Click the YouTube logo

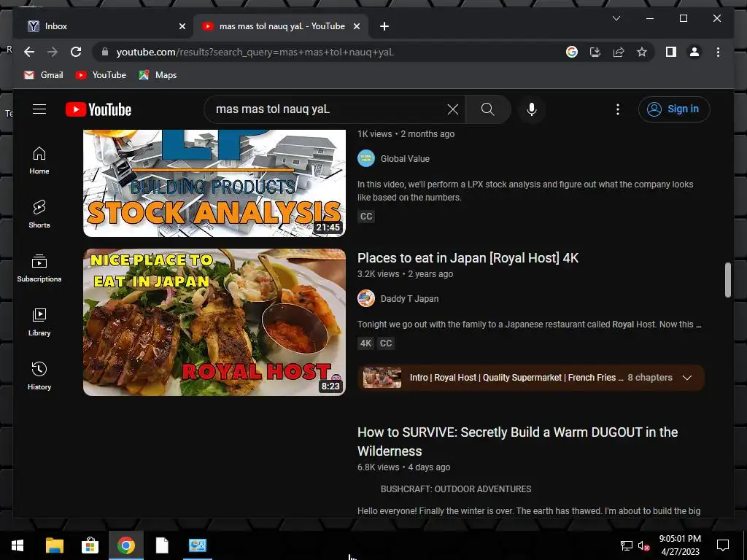pos(98,109)
